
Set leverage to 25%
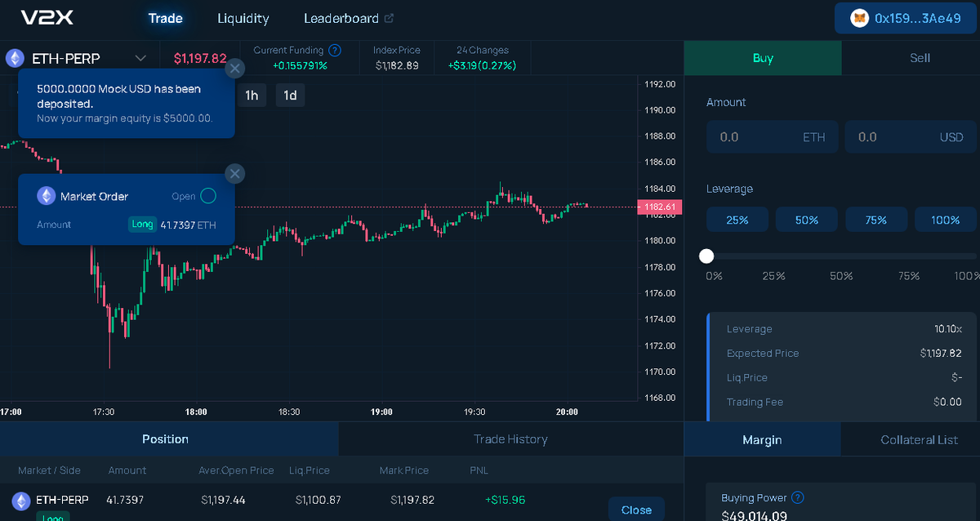pyautogui.click(x=737, y=220)
